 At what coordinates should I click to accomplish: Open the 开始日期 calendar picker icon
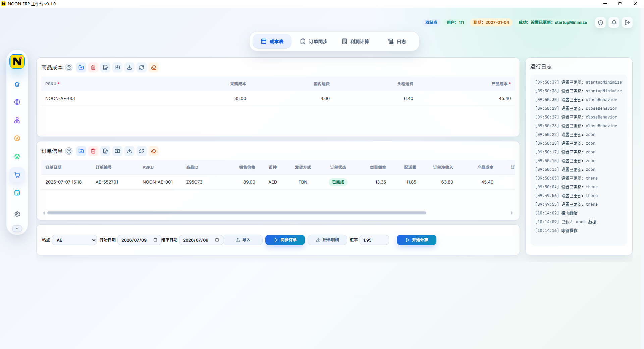pyautogui.click(x=155, y=240)
